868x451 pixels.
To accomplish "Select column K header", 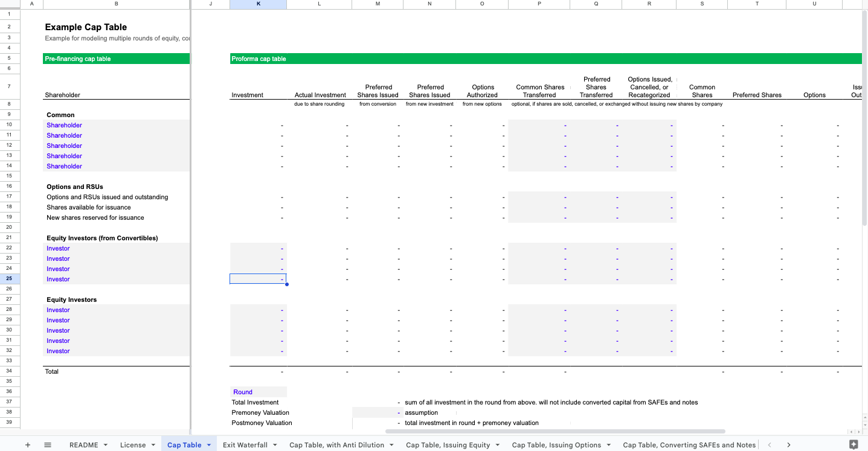I will [x=259, y=4].
